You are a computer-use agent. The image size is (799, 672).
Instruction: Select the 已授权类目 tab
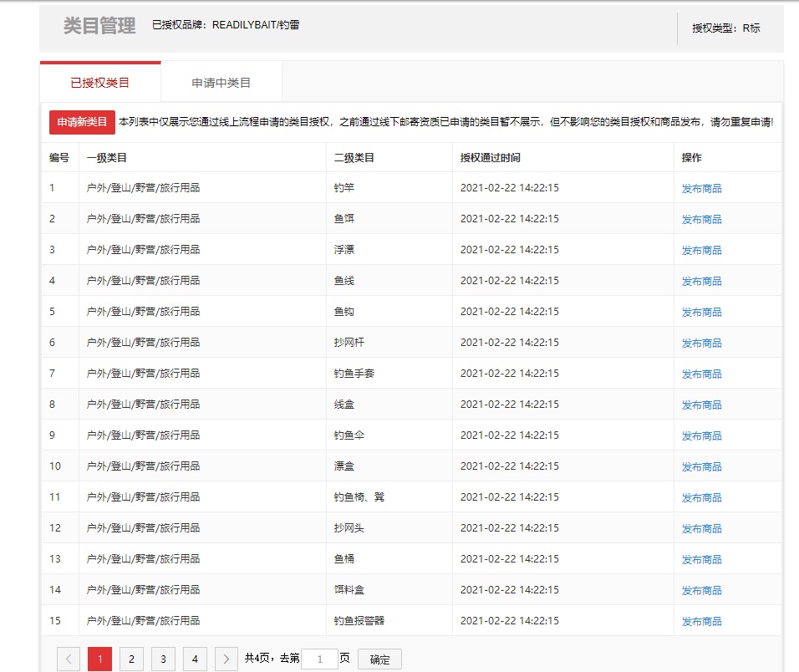coord(100,83)
